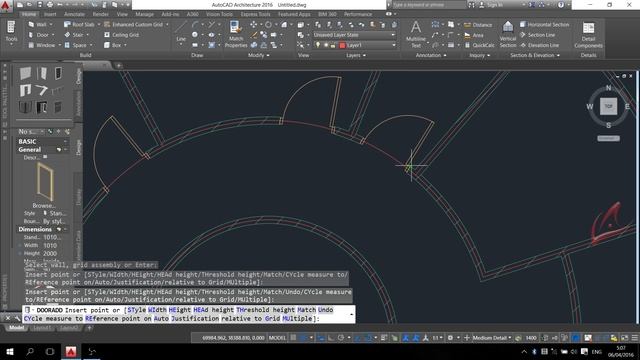Click the plot/print icon in quick access toolbar
640x360 pixels.
click(50, 5)
